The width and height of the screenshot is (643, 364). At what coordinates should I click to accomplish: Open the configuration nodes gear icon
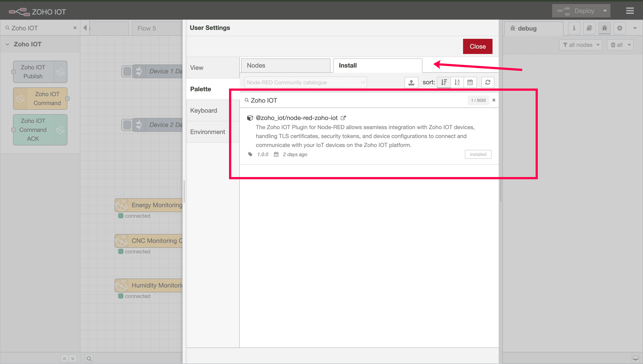click(x=620, y=28)
